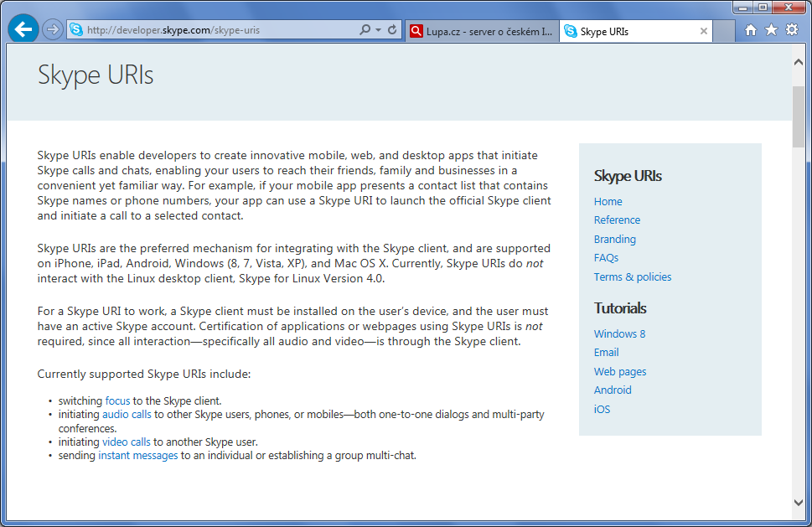Image resolution: width=812 pixels, height=527 pixels.
Task: Click the search magnifier icon in address bar
Action: pos(365,30)
